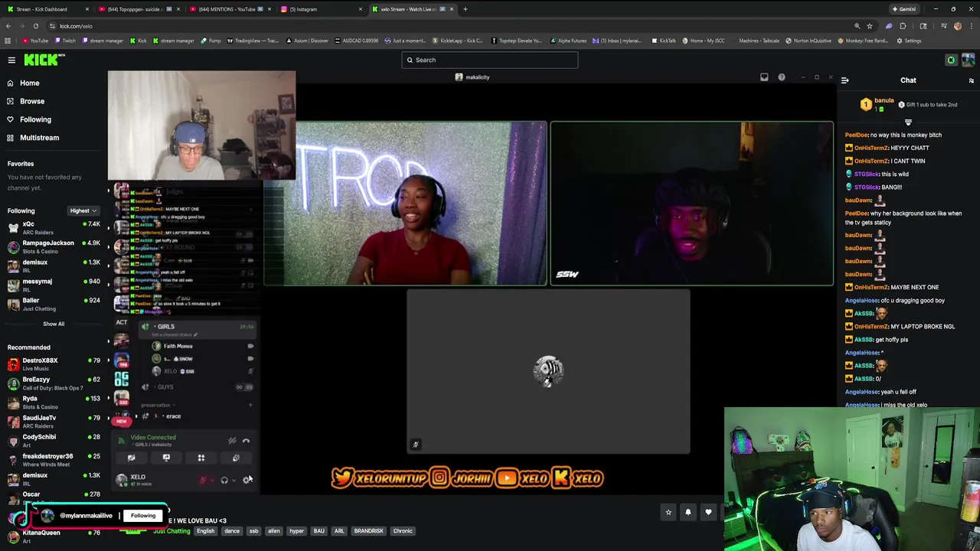Open a new browser tab

(465, 9)
